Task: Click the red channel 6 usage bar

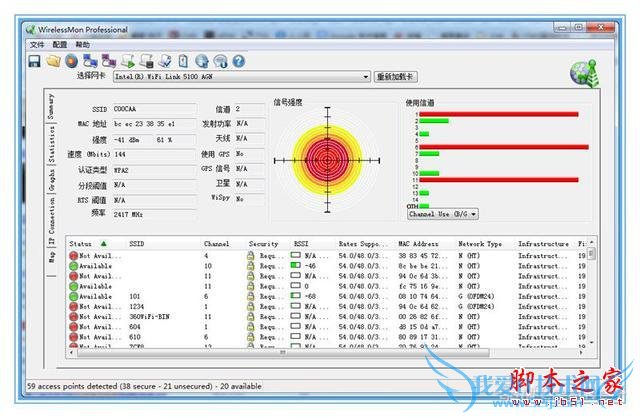Action: pyautogui.click(x=504, y=147)
